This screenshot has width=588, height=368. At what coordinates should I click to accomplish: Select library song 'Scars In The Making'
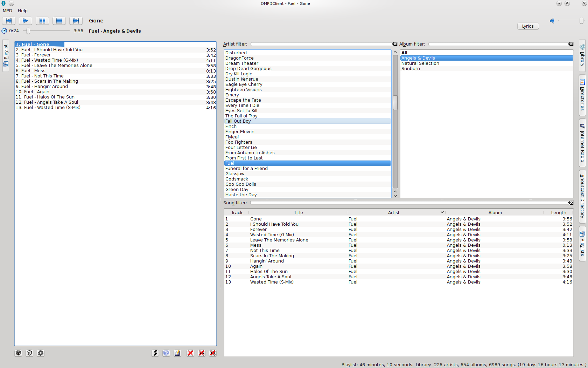[x=399, y=256]
